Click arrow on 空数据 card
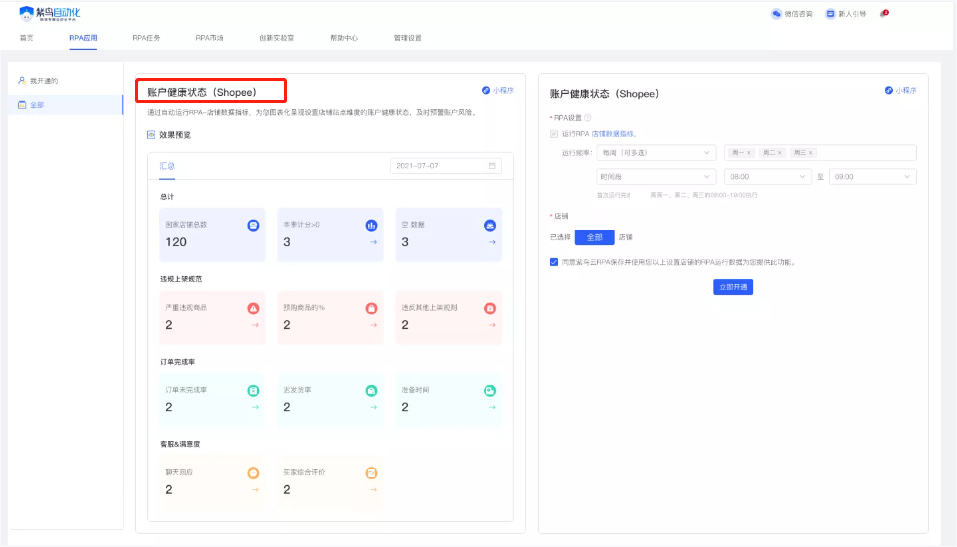 point(492,242)
